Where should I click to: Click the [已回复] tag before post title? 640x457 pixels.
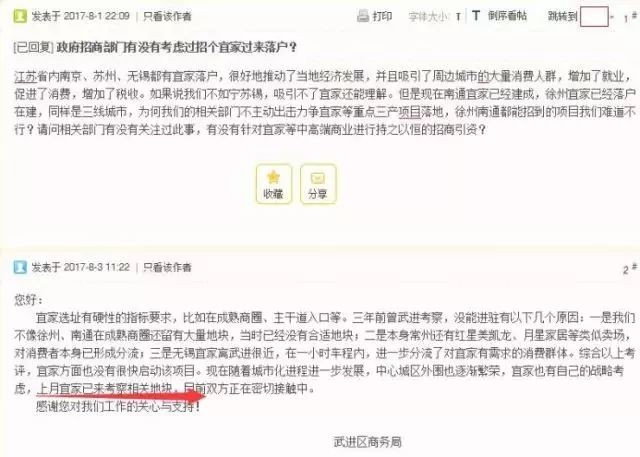click(x=33, y=47)
